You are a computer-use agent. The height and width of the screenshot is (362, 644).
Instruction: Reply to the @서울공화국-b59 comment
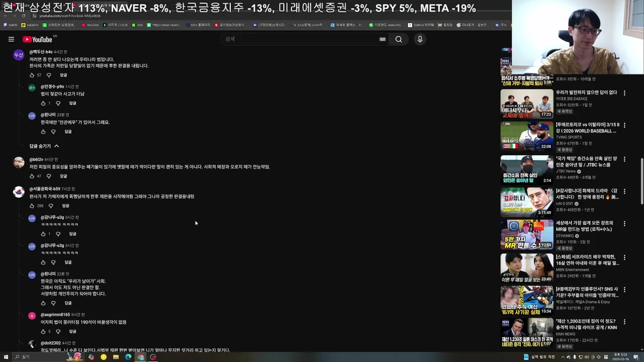(x=65, y=206)
